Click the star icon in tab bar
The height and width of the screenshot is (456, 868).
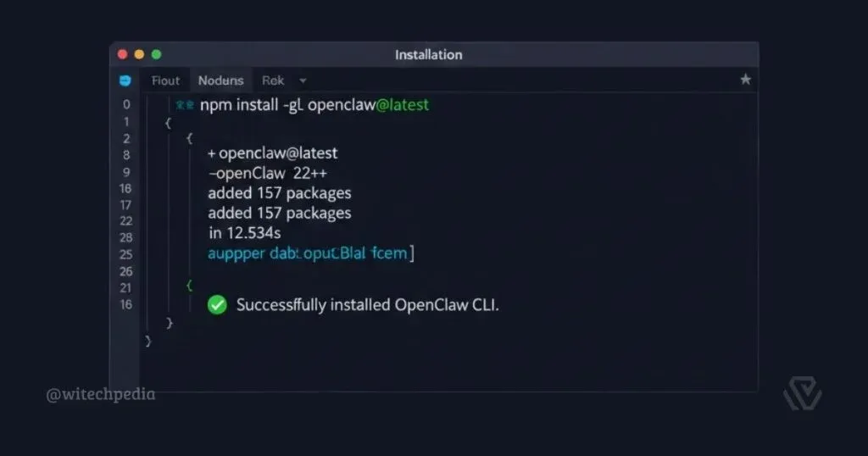click(x=745, y=80)
